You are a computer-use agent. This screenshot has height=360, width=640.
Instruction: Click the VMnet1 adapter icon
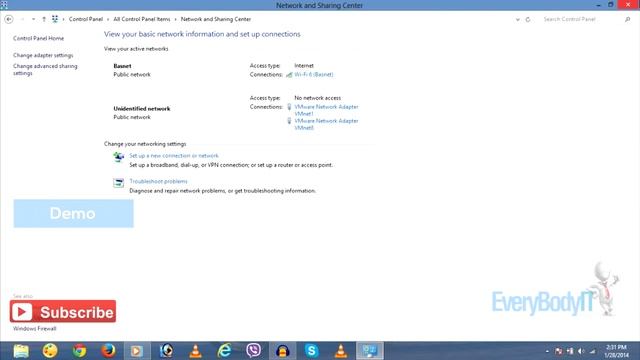click(289, 107)
